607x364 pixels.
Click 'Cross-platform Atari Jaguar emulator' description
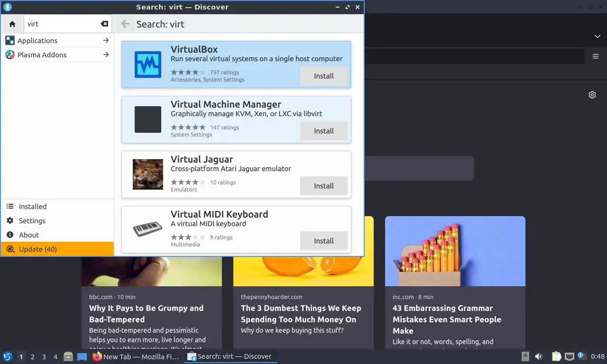231,169
